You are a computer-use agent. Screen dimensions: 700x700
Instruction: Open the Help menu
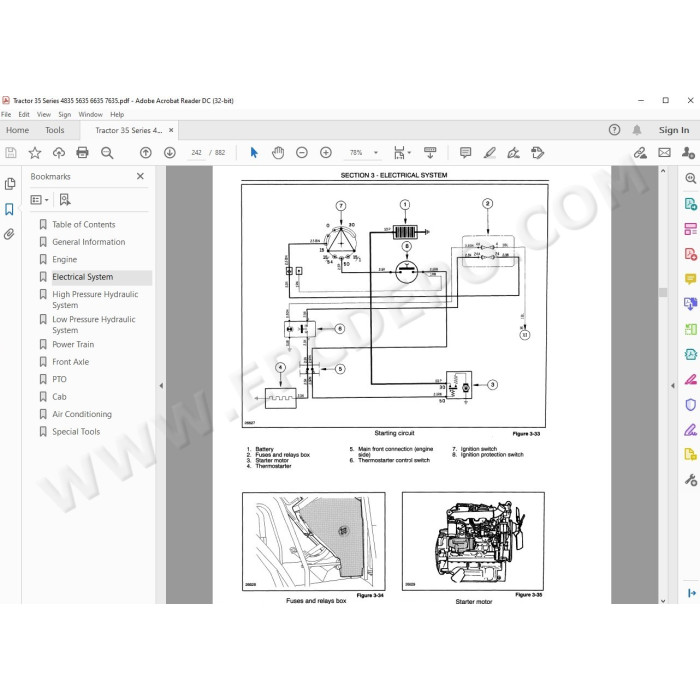117,115
